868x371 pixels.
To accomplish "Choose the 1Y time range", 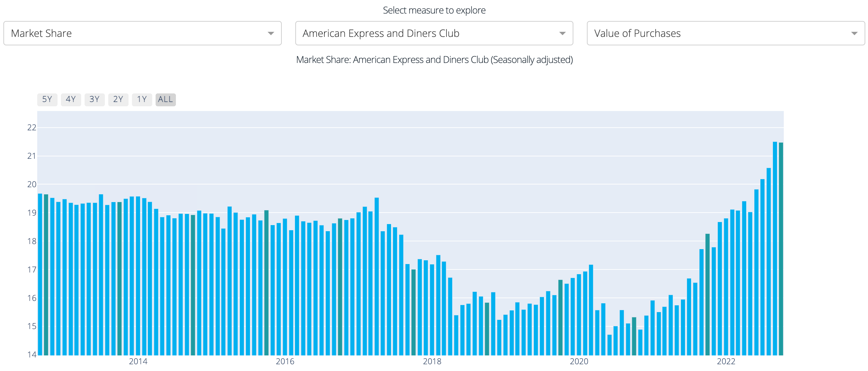I will pyautogui.click(x=142, y=100).
